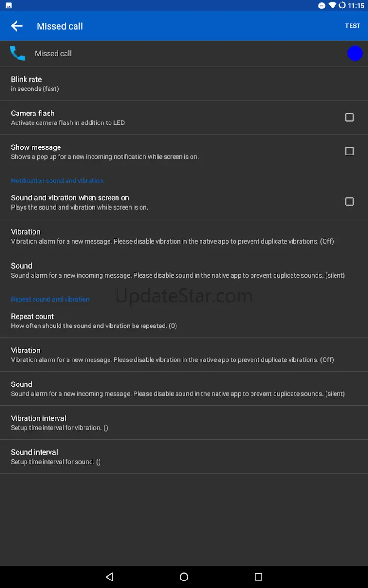Open recent apps square button

pyautogui.click(x=258, y=577)
